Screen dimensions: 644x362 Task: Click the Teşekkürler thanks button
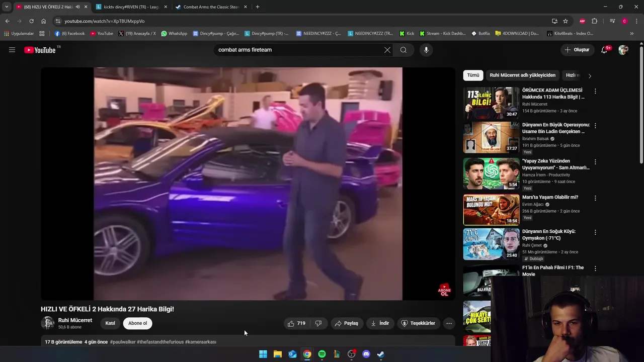coord(419,323)
